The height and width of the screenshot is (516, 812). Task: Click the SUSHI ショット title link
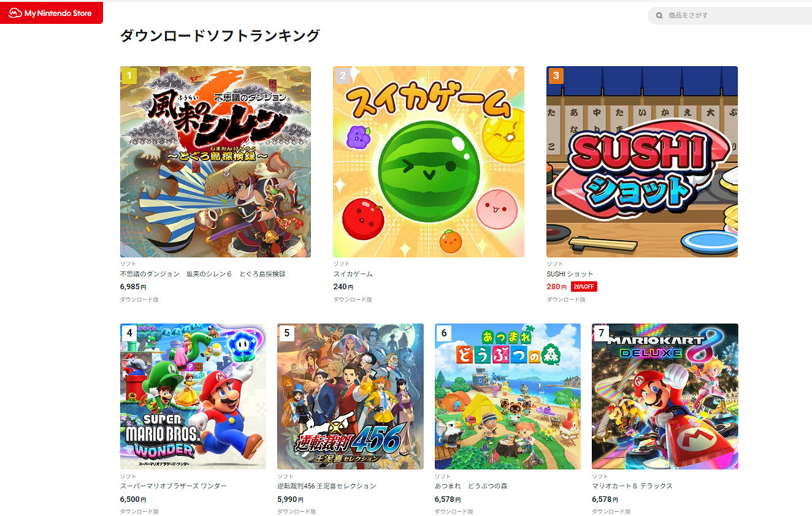pos(570,274)
